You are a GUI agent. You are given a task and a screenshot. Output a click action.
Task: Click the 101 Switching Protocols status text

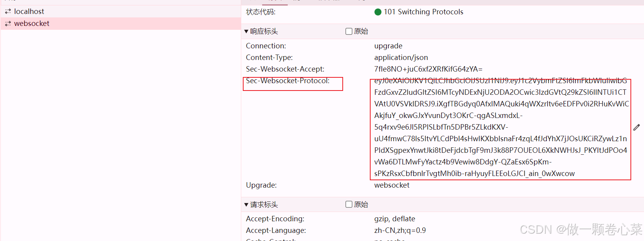(424, 12)
